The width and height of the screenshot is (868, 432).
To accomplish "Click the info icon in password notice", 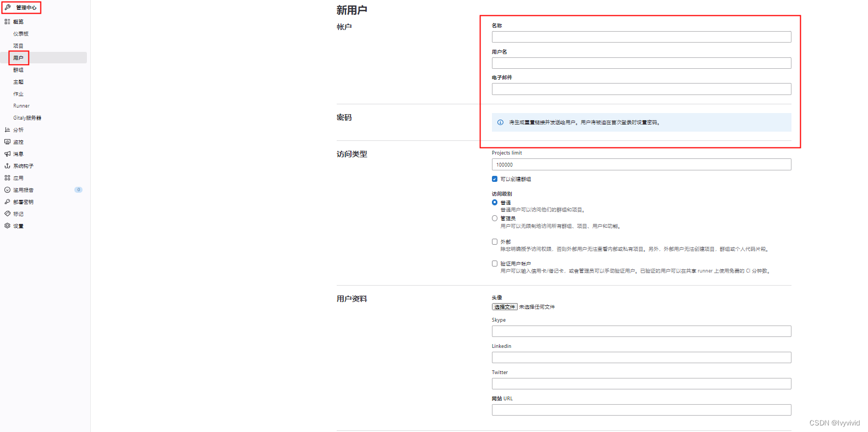I will pos(500,122).
